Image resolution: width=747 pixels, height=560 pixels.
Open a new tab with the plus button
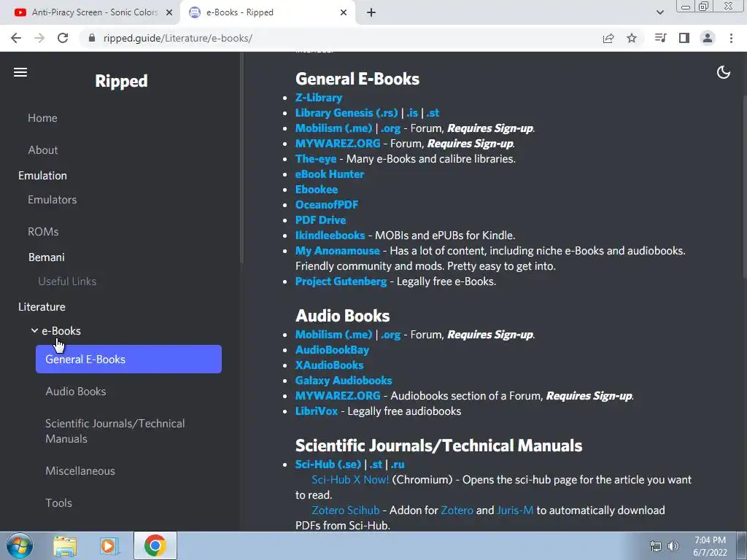pos(371,13)
